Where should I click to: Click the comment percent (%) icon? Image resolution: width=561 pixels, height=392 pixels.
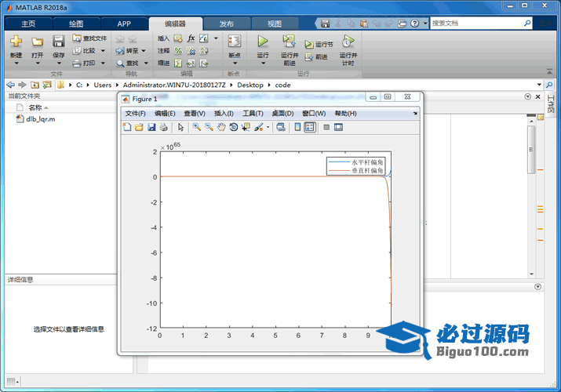(x=178, y=51)
